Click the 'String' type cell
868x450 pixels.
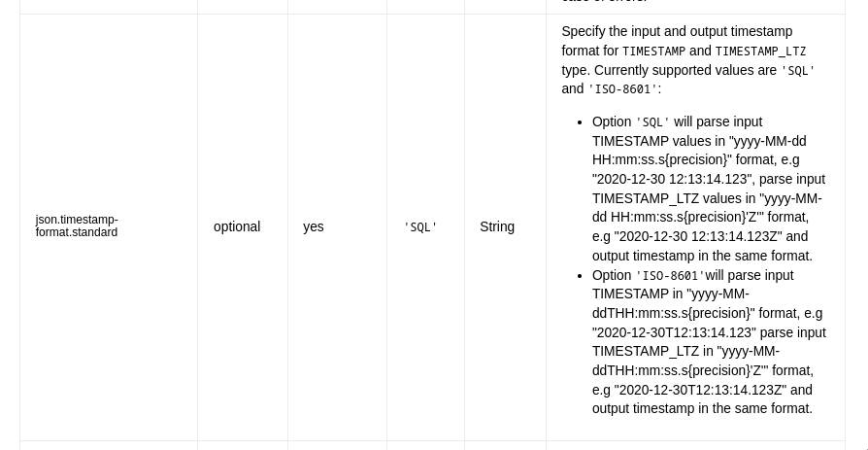coord(497,226)
